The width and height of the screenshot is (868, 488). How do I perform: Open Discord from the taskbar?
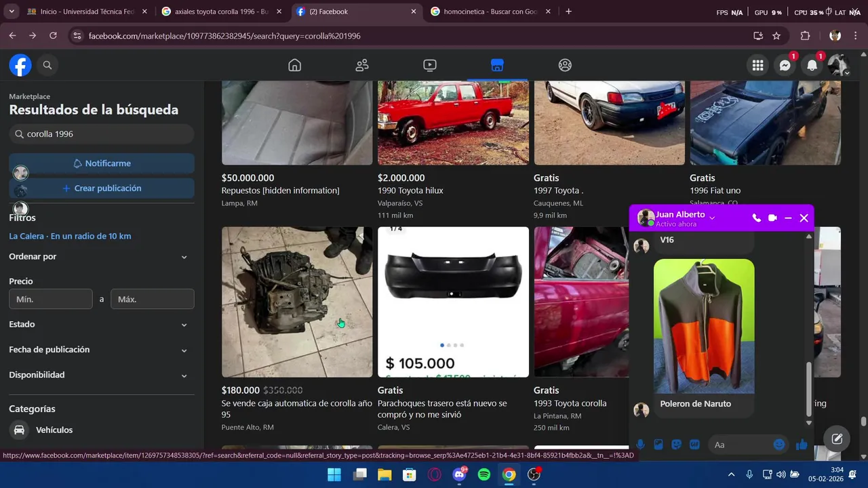click(459, 474)
